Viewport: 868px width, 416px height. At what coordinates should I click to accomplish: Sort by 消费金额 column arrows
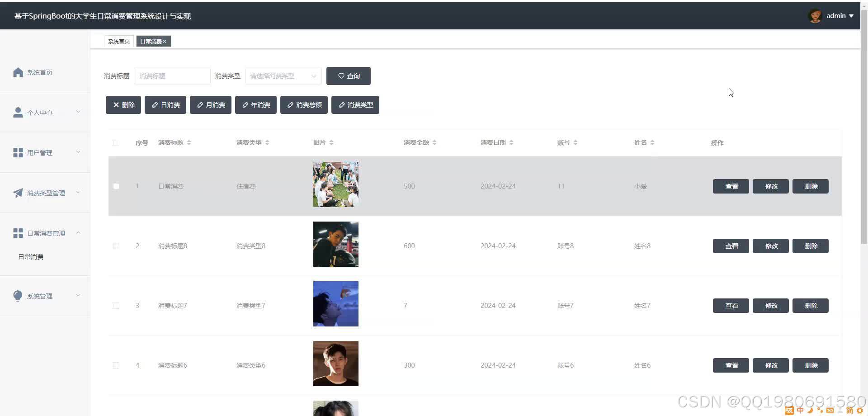click(434, 142)
